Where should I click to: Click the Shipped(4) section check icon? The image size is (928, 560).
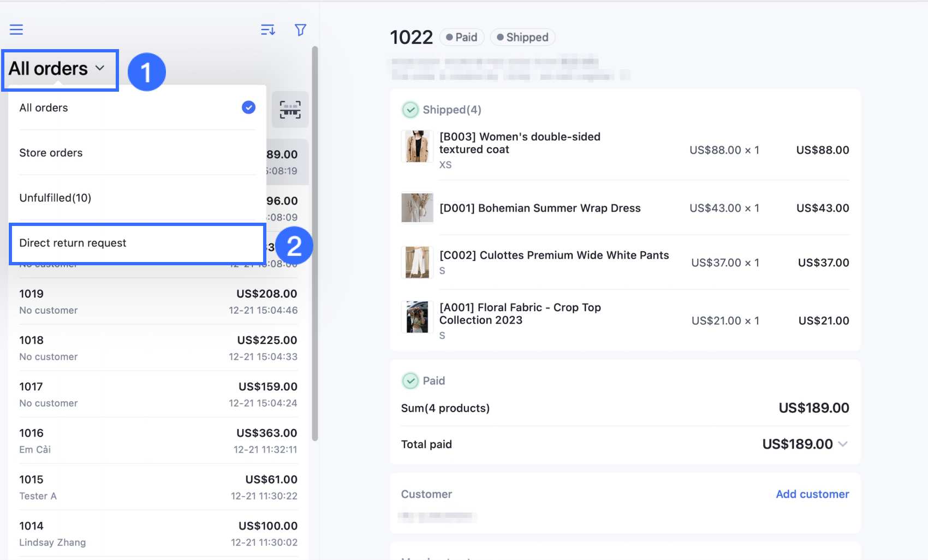[x=410, y=110]
